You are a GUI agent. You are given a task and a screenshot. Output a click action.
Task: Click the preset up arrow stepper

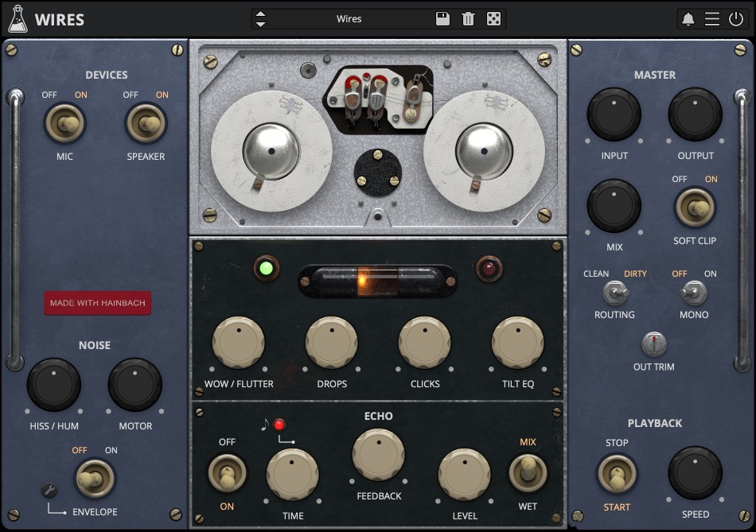point(260,14)
